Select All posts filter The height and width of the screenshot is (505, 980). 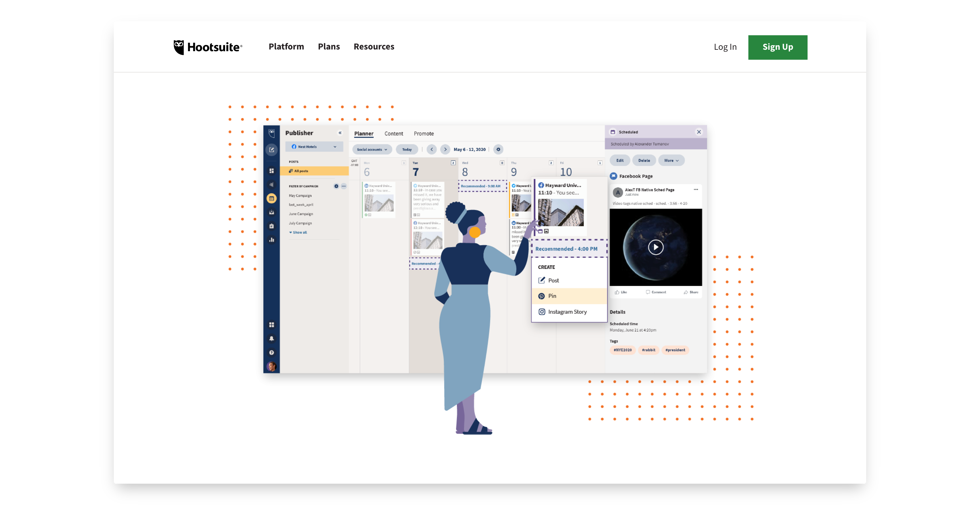pos(314,171)
